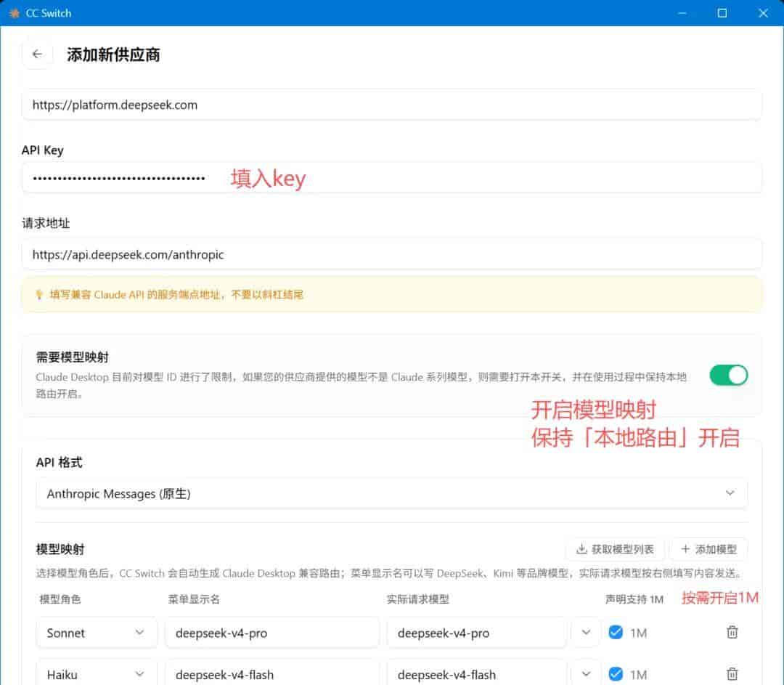The image size is (784, 685).
Task: Open the API 格式 Anthropic Messages dropdown
Action: pos(391,493)
